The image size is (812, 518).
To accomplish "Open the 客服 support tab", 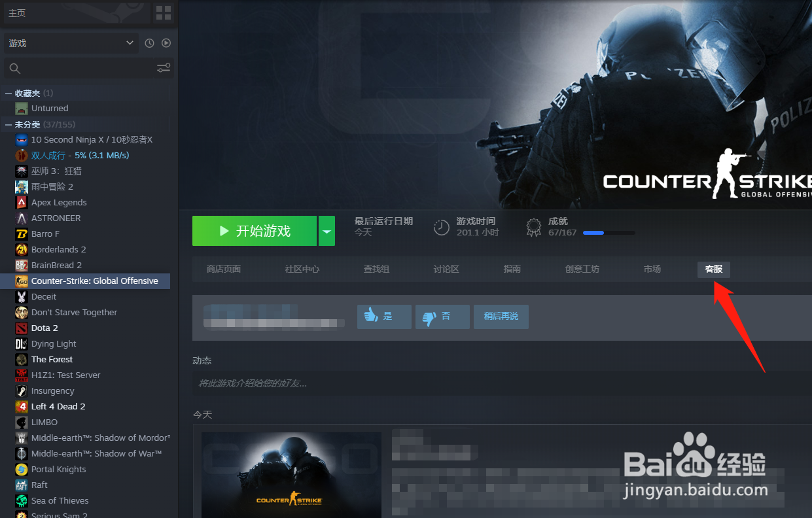I will [714, 269].
